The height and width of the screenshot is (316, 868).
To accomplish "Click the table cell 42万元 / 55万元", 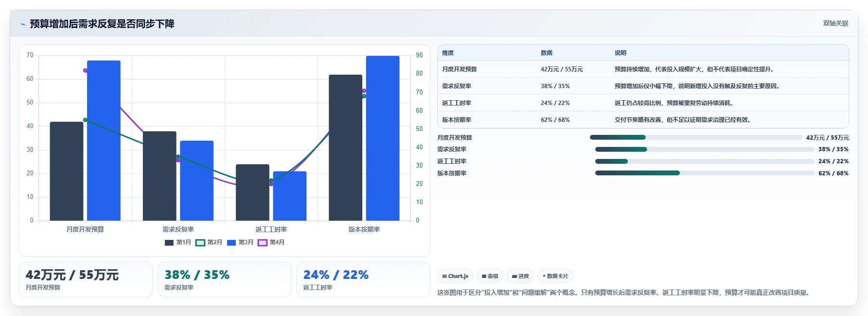I will click(x=562, y=69).
